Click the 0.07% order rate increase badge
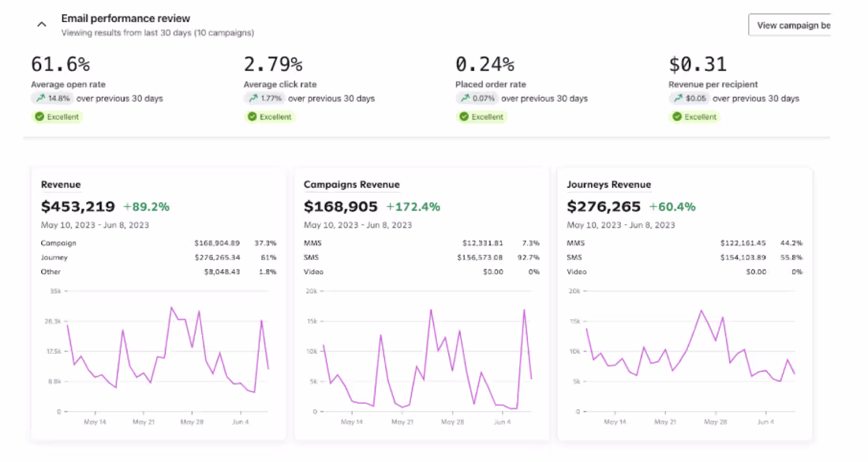 tap(477, 99)
